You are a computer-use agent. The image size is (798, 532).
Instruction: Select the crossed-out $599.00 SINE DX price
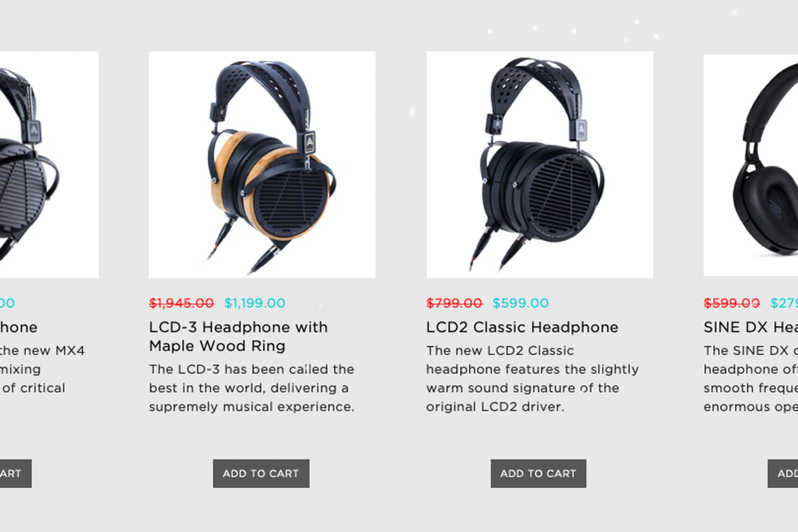(x=731, y=303)
